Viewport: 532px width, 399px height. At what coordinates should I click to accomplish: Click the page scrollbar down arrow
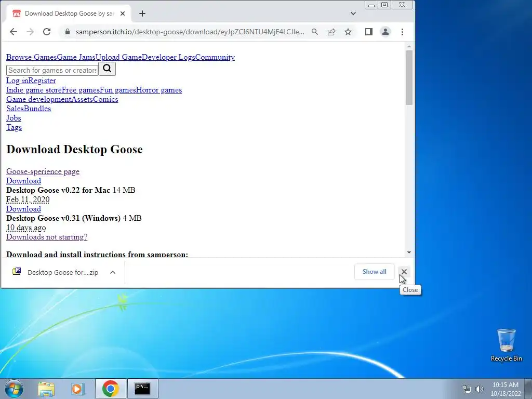pyautogui.click(x=409, y=252)
